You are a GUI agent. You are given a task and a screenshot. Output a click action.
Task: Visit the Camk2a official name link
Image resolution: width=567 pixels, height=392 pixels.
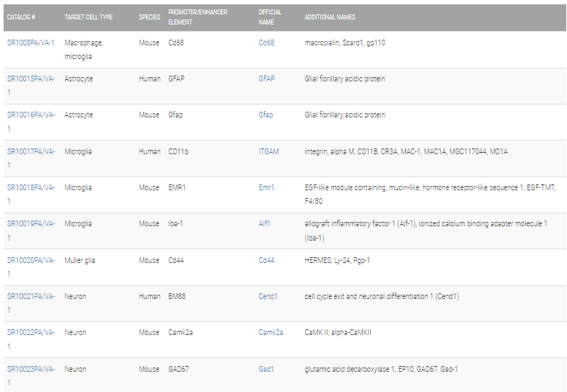(x=271, y=332)
